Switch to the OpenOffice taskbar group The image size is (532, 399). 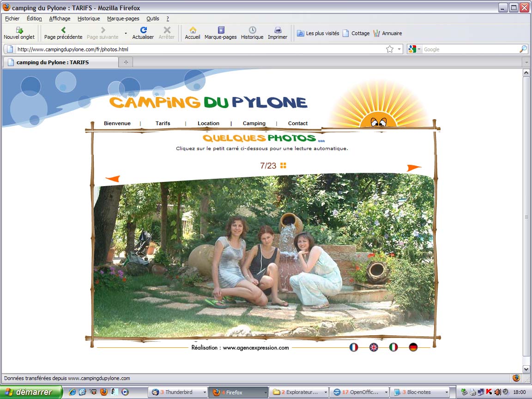click(360, 392)
